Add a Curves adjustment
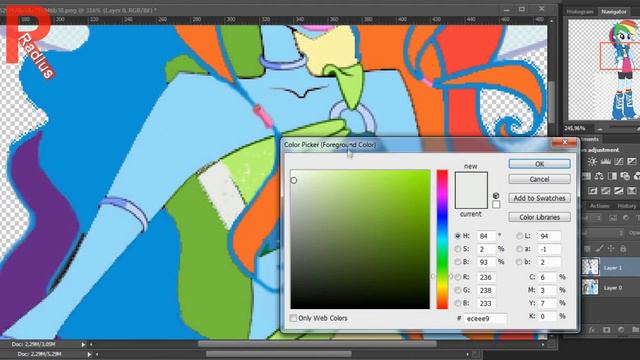Image resolution: width=640 pixels, height=360 pixels. click(619, 162)
